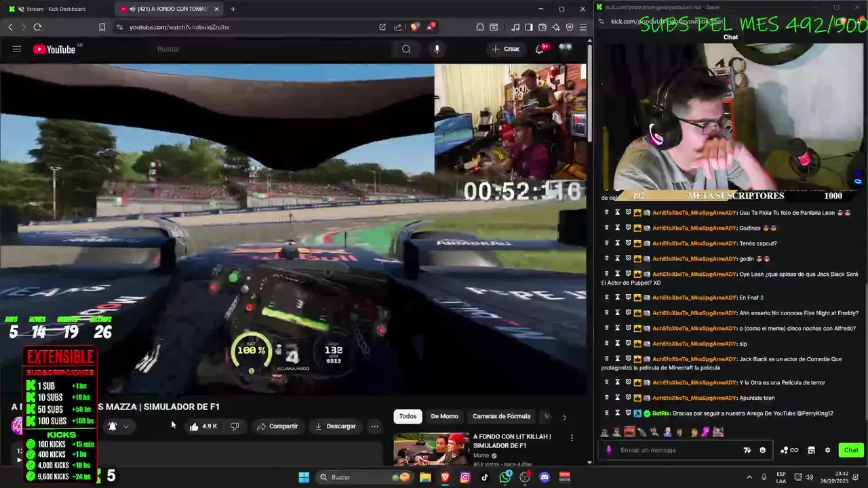Select the Todos filter chip
This screenshot has height=488, width=868.
coord(408,416)
